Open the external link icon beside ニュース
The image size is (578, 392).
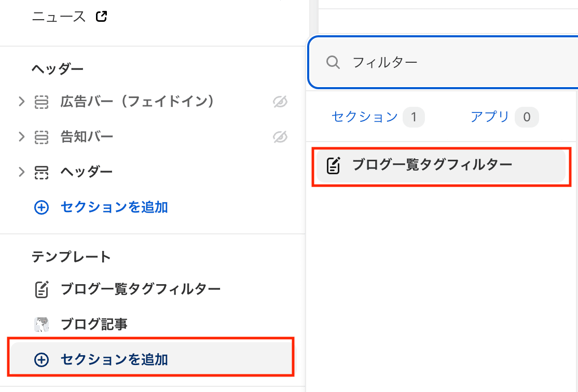pos(101,17)
